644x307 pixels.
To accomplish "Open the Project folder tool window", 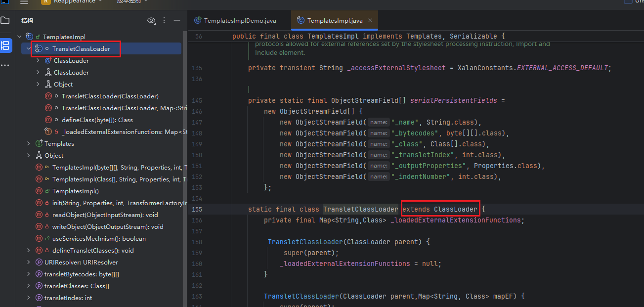I will (5, 21).
